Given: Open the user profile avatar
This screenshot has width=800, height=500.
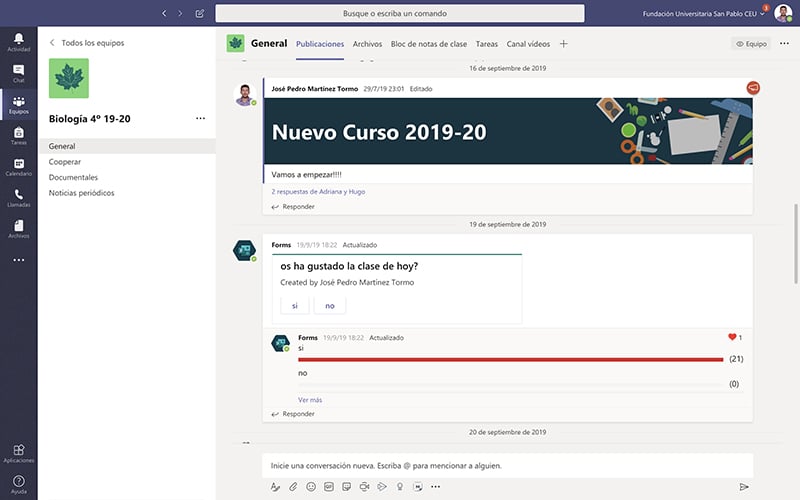Looking at the screenshot, I should [783, 13].
